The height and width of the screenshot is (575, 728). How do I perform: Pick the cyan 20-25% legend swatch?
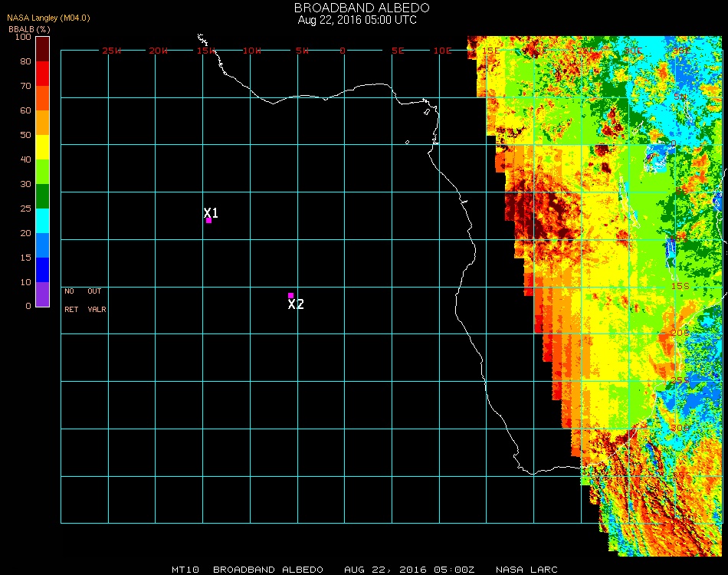click(42, 220)
